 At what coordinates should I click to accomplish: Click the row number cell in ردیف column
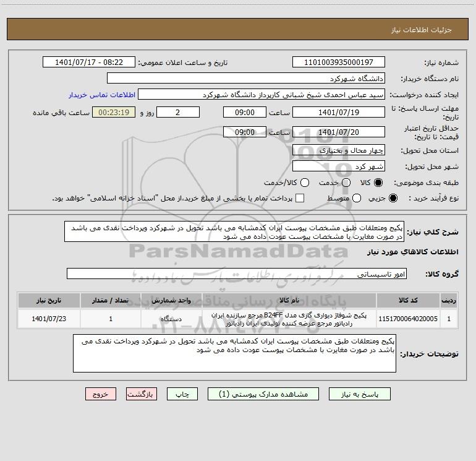449,319
